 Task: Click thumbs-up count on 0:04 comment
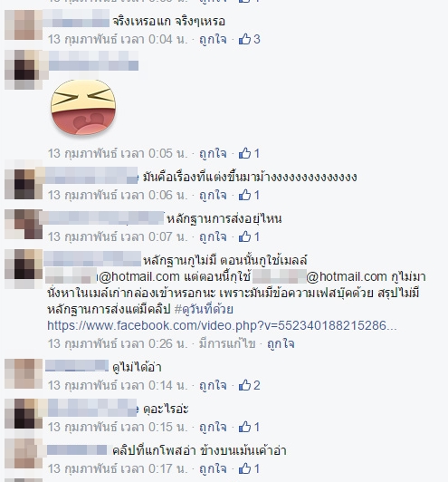[x=257, y=39]
